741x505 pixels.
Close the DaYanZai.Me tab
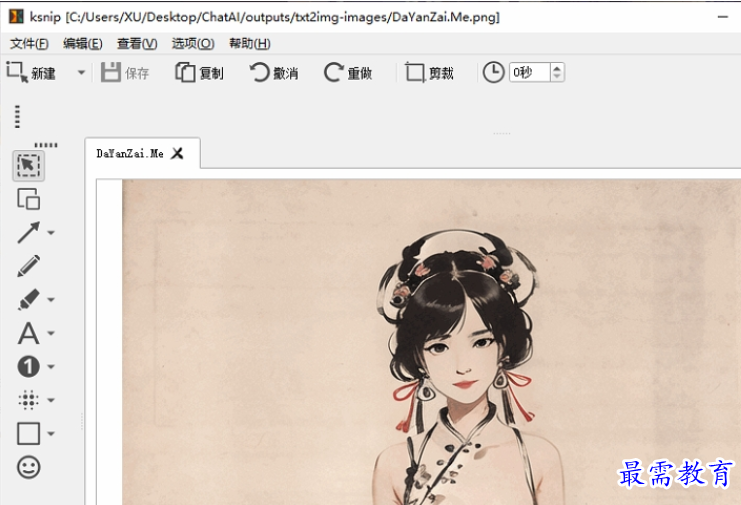tap(177, 153)
